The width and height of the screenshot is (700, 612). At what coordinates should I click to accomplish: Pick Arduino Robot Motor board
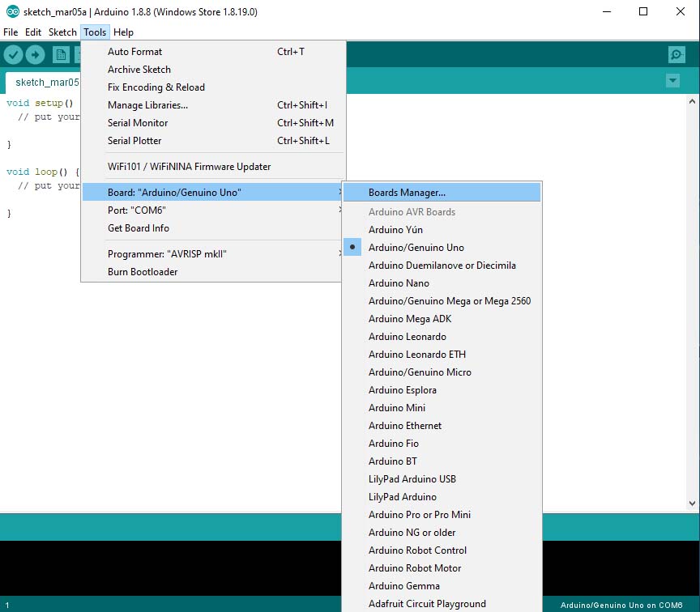pyautogui.click(x=442, y=568)
